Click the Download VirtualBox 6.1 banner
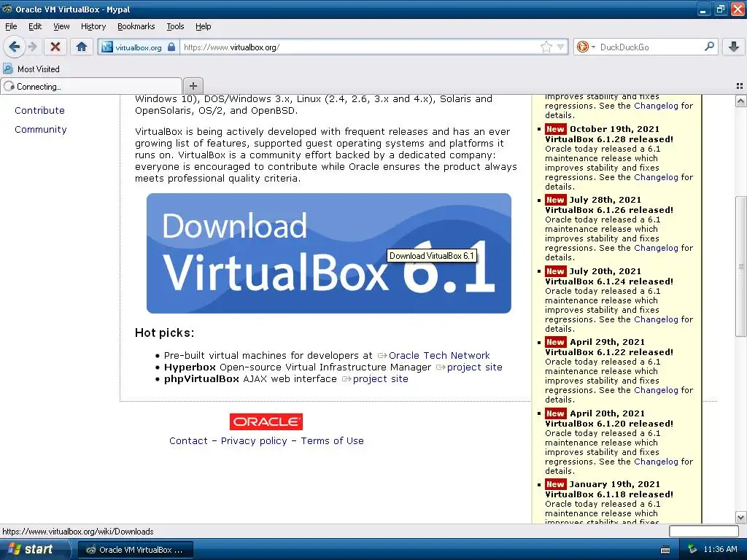The height and width of the screenshot is (560, 747). coord(329,253)
